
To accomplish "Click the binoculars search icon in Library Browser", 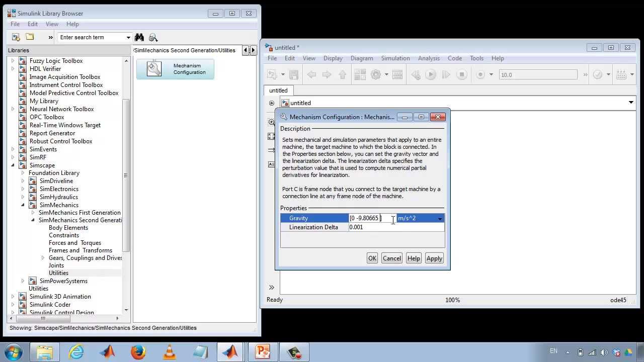I will (x=139, y=37).
